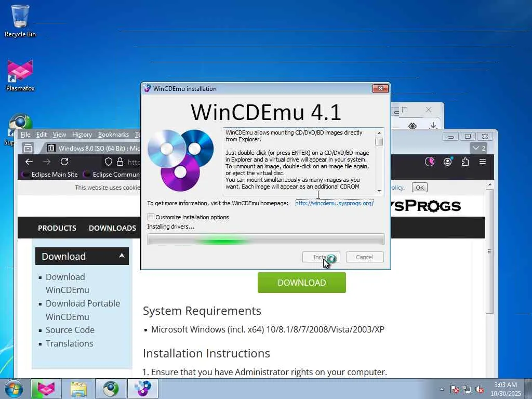The image size is (532, 399).
Task: Enable Customize installation options checkbox
Action: 151,217
